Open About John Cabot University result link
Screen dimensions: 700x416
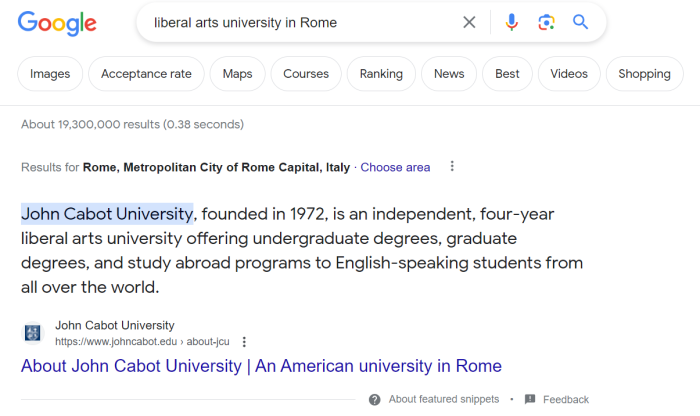click(261, 366)
